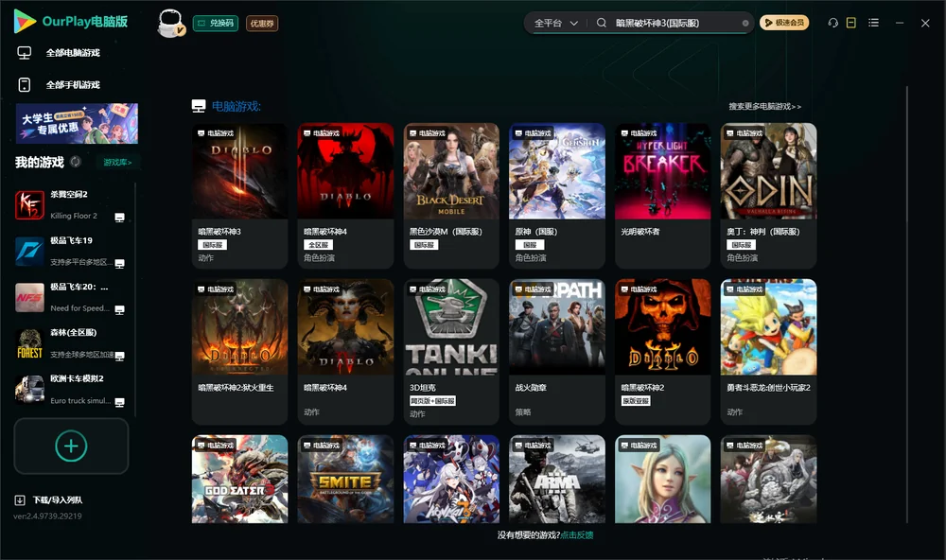Open the 奥丁: 神判 (国际服) ODIN card

[x=768, y=196]
